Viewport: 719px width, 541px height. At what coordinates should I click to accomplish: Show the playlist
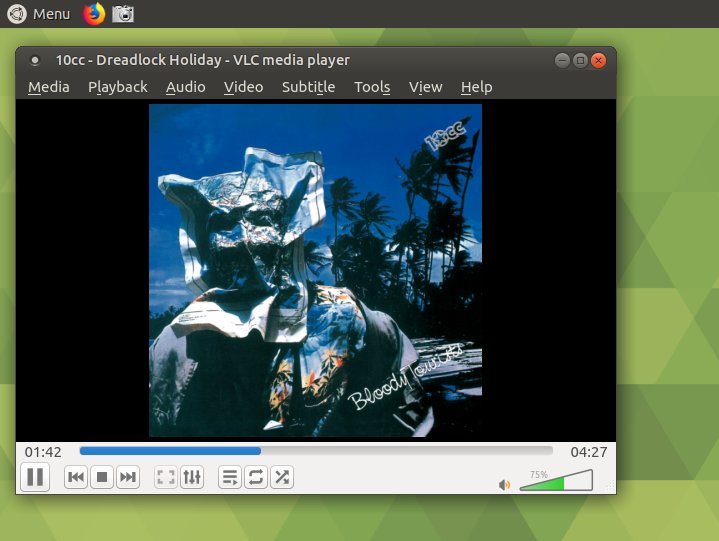click(230, 477)
